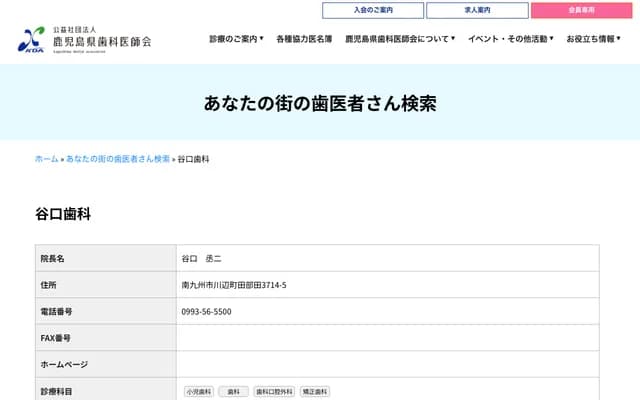Open the 各種協力医名簿 menu item
The image size is (640, 400).
pos(304,39)
